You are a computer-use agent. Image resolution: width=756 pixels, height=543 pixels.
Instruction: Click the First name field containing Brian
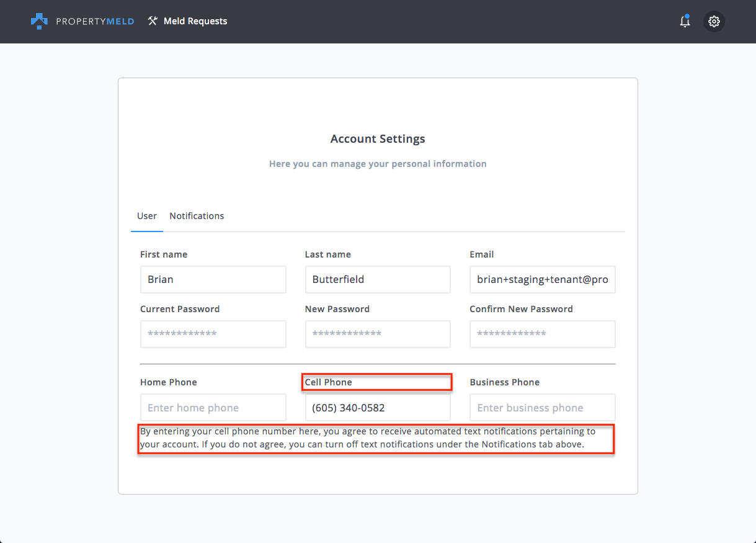coord(213,280)
